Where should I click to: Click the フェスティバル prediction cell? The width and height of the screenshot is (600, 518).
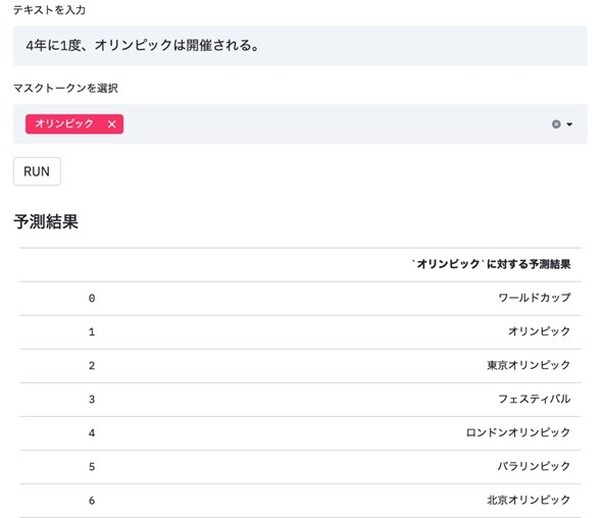click(x=534, y=399)
